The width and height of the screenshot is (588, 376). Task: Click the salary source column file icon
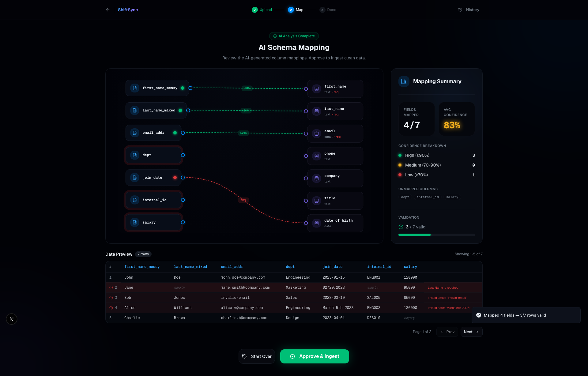pyautogui.click(x=135, y=223)
